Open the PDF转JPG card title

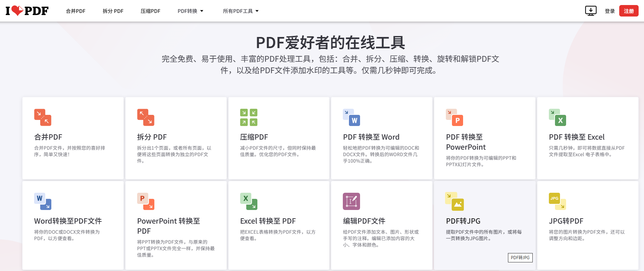(463, 221)
